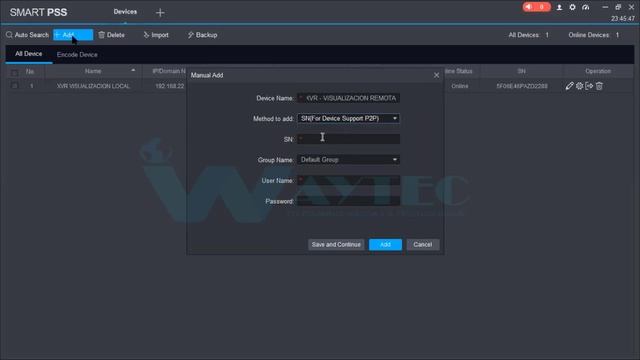This screenshot has width=640, height=360.
Task: Click the Online Devices count label
Action: pos(594,35)
